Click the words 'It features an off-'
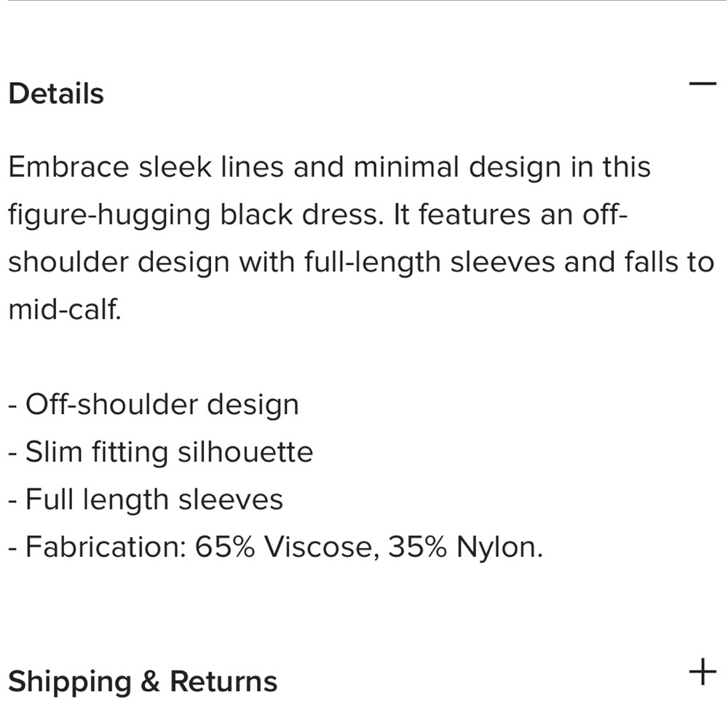 click(x=510, y=215)
